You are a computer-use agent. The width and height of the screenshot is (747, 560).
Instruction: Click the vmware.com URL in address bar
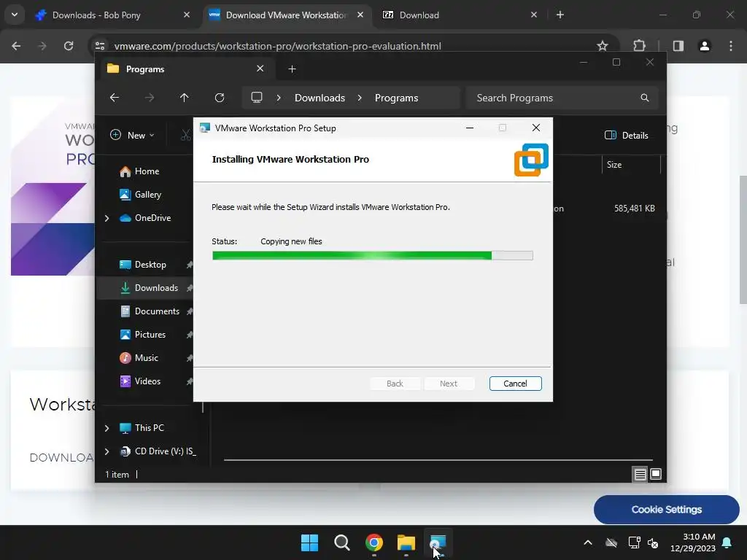point(278,46)
